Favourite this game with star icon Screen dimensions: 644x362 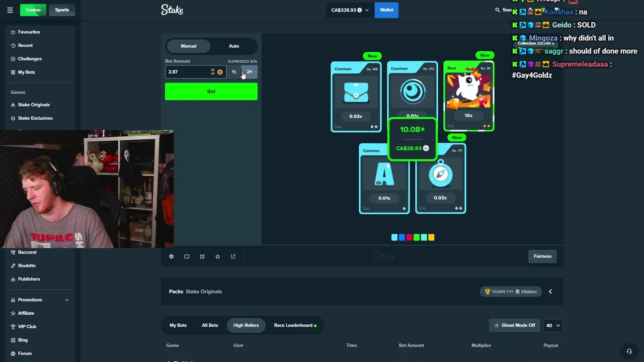pyautogui.click(x=217, y=256)
